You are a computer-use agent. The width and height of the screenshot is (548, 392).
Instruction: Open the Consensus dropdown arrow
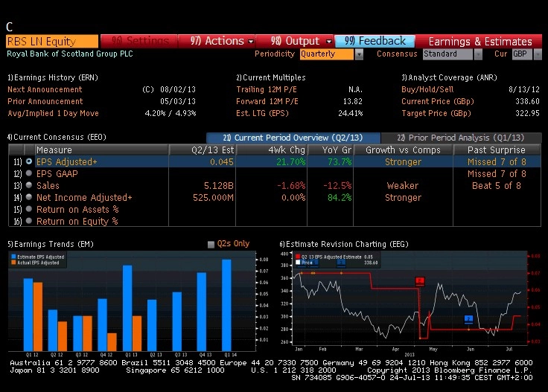[x=478, y=54]
